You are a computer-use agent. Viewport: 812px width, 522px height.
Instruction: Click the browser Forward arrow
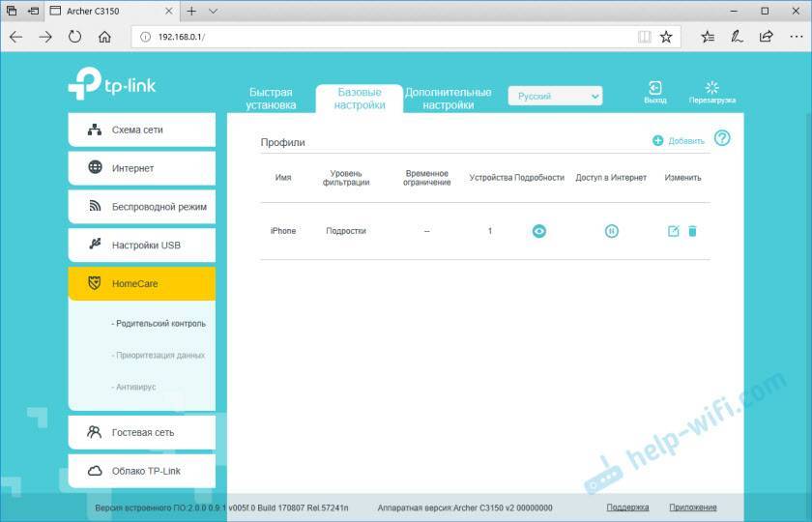[45, 37]
